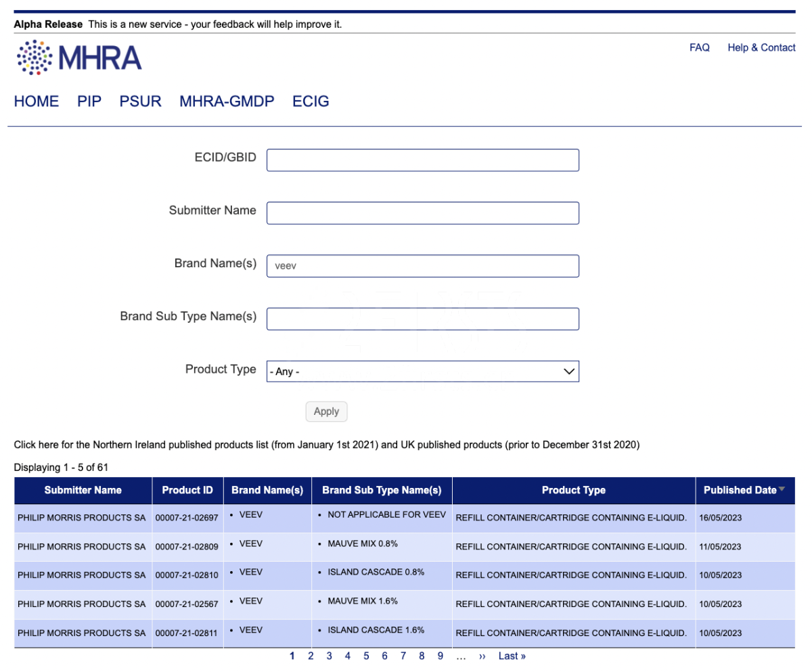Open the FAQ link
This screenshot has width=812, height=672.
pyautogui.click(x=700, y=47)
